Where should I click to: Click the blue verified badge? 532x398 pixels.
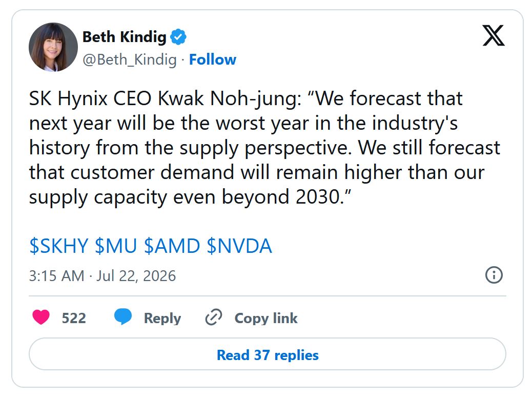[x=178, y=37]
